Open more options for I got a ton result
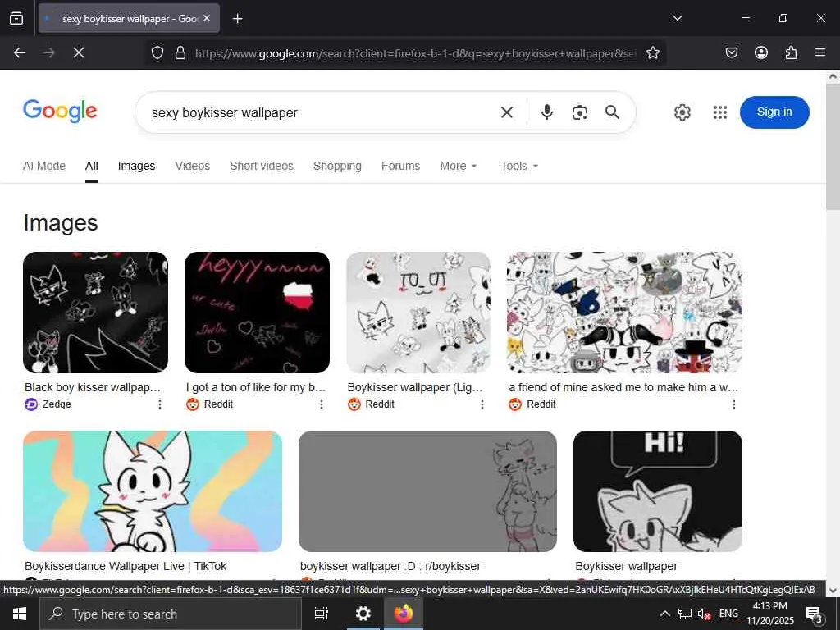This screenshot has width=840, height=630. [x=322, y=404]
